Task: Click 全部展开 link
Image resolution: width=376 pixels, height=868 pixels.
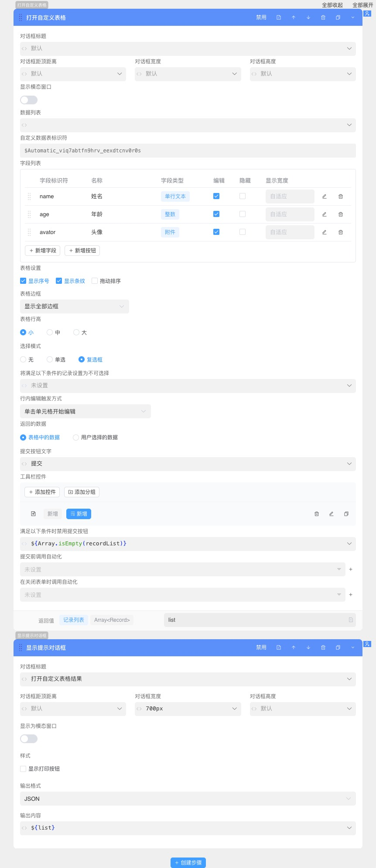Action: point(362,5)
